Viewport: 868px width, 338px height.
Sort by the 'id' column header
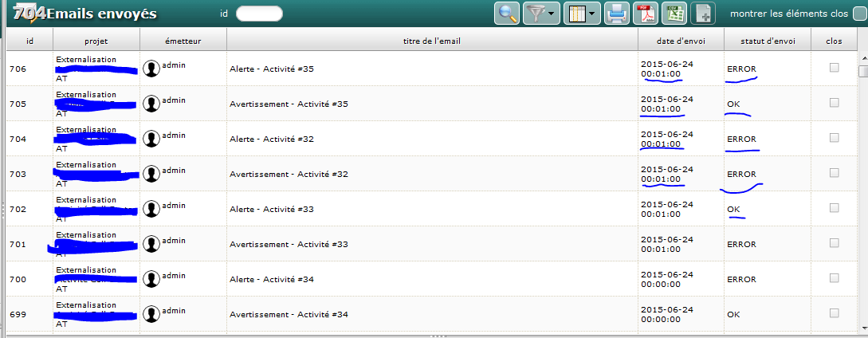tap(30, 41)
